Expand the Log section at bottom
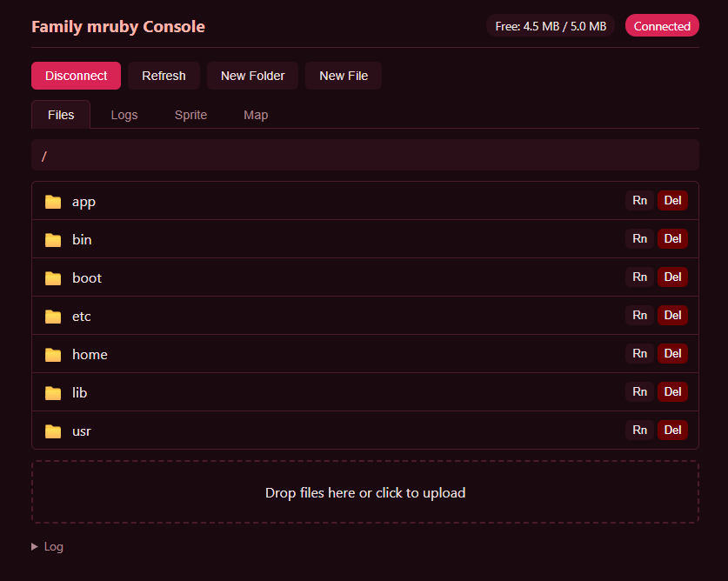The height and width of the screenshot is (581, 728). coord(47,546)
